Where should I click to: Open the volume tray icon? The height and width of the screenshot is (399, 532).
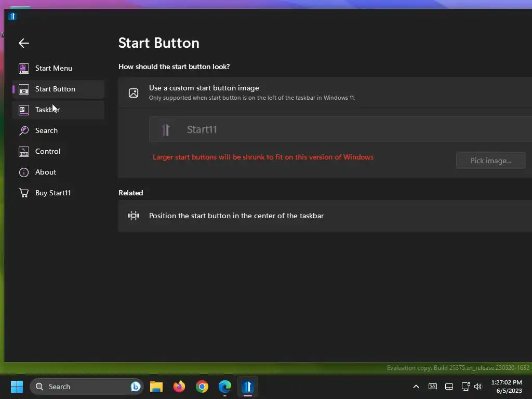point(478,387)
